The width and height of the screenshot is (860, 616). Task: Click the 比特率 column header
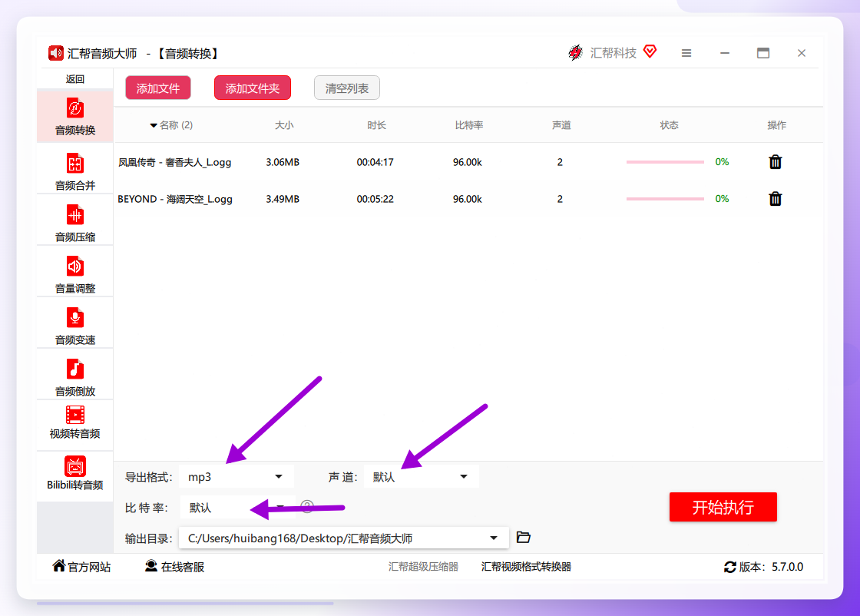pos(469,125)
